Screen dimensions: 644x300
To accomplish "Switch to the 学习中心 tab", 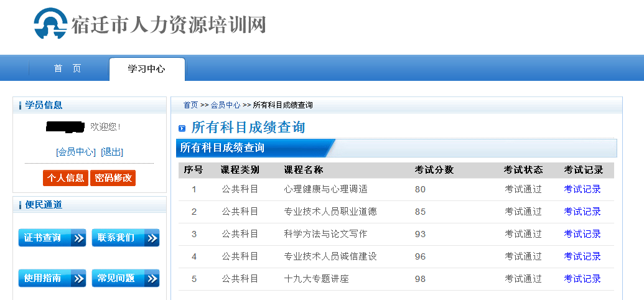I will [146, 69].
